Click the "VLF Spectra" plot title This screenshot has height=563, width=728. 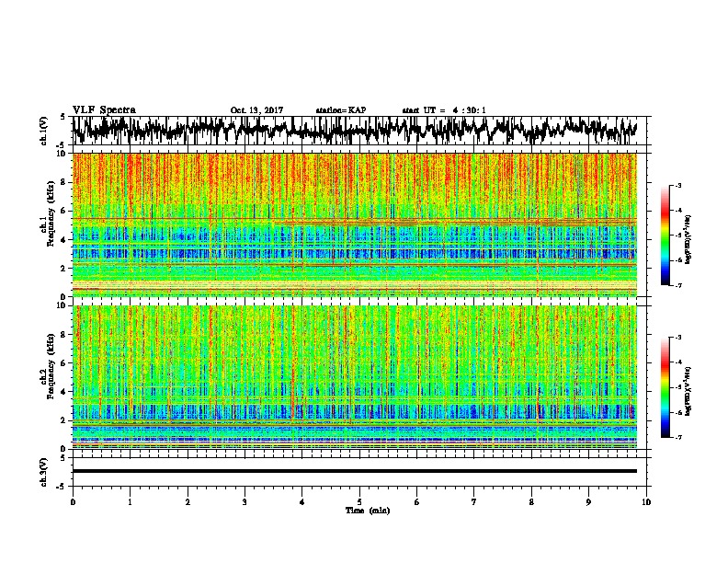[x=104, y=109]
